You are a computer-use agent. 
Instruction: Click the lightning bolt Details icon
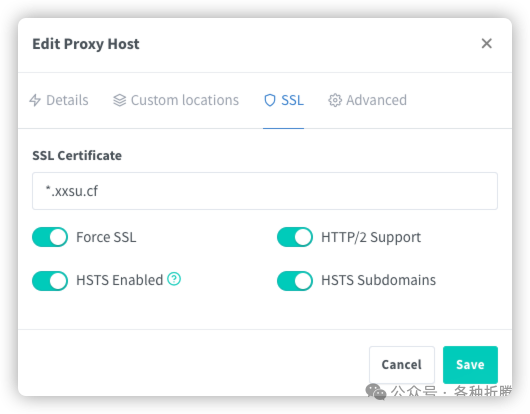pyautogui.click(x=35, y=100)
